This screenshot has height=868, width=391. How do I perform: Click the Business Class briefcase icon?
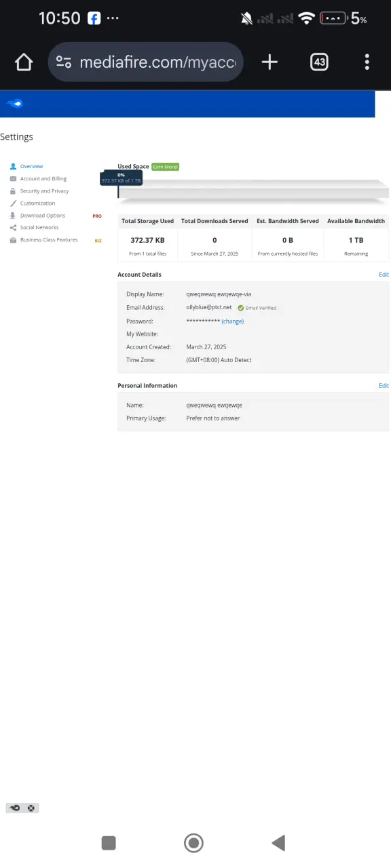[x=13, y=239]
